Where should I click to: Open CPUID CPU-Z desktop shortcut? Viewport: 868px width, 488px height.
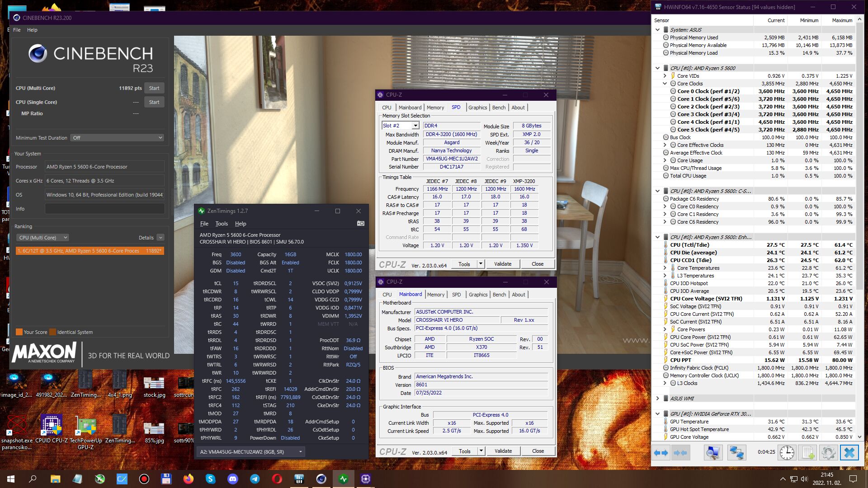point(52,429)
